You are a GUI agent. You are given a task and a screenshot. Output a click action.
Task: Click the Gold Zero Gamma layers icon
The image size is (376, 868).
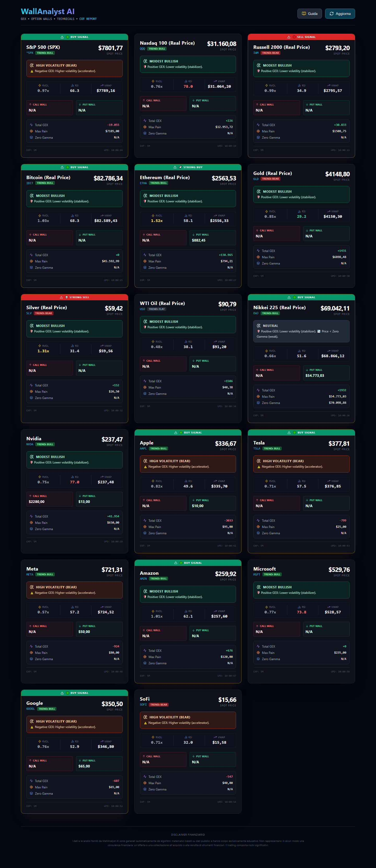pyautogui.click(x=258, y=263)
